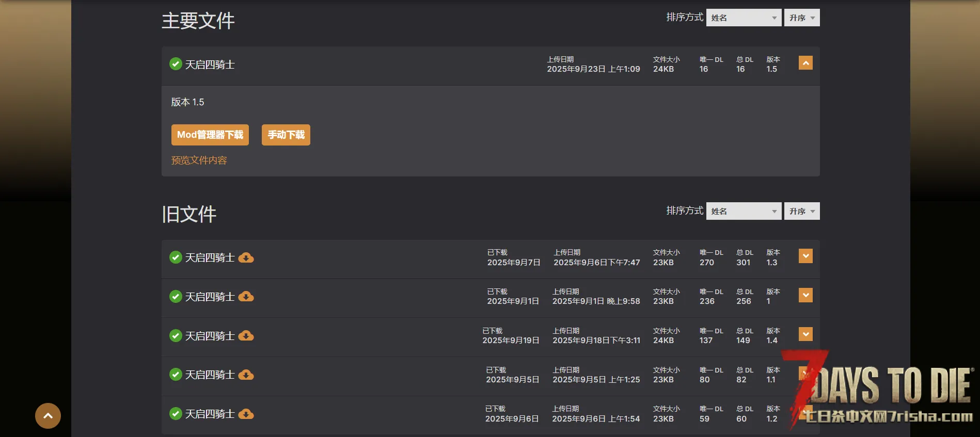Expand the version 1 old file row
The height and width of the screenshot is (437, 980).
point(805,295)
